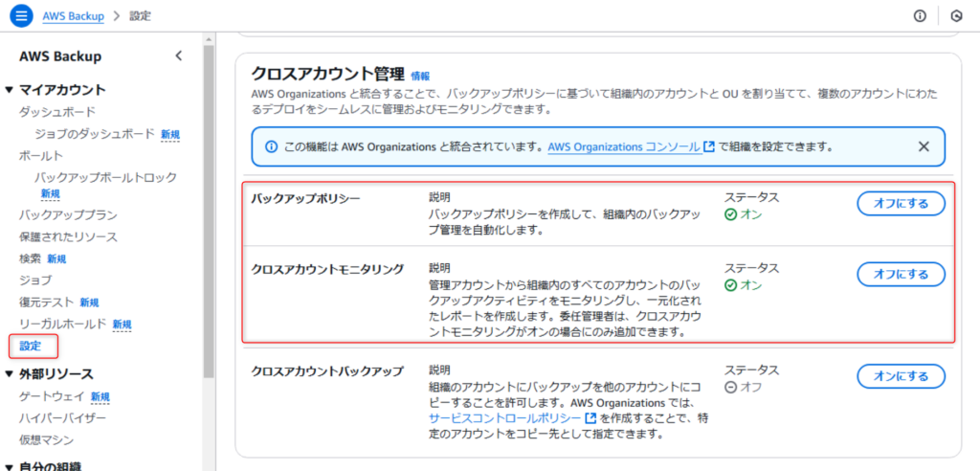Viewport: 980px width, 471px height.
Task: Open リーガルホールド in sidebar
Action: (63, 324)
